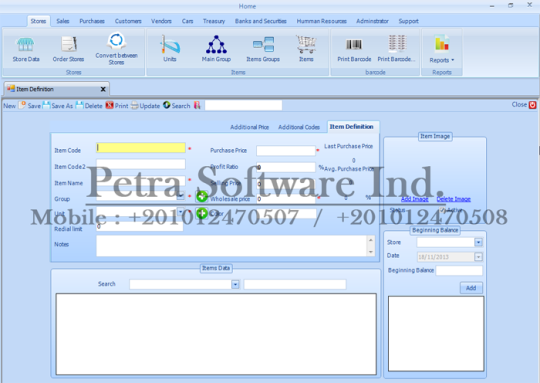
Task: Click the binoculars icon beside Search
Action: [197, 105]
